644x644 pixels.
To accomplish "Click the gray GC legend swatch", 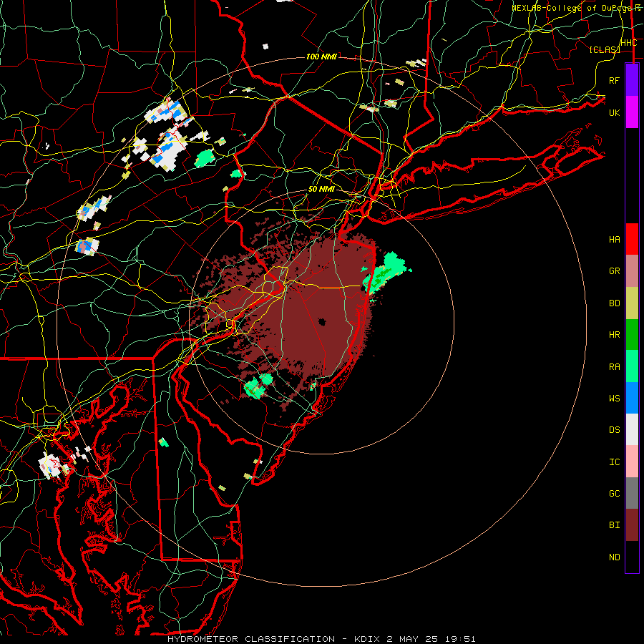I will [x=632, y=493].
